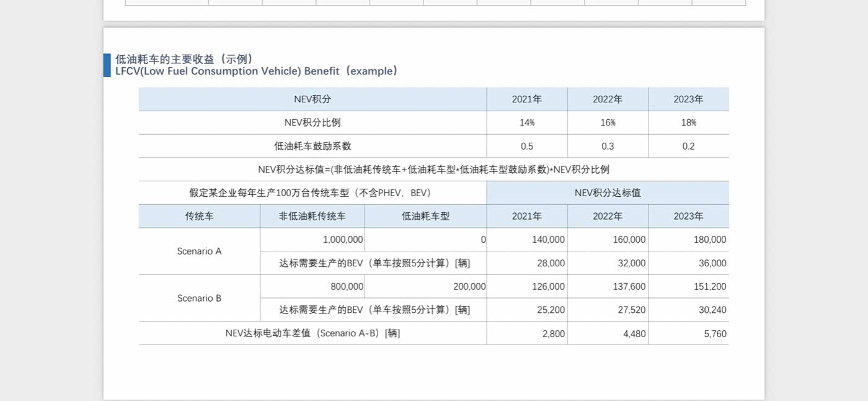Click the NEV积分达标值 formula row text
The image size is (868, 401).
pos(433,169)
